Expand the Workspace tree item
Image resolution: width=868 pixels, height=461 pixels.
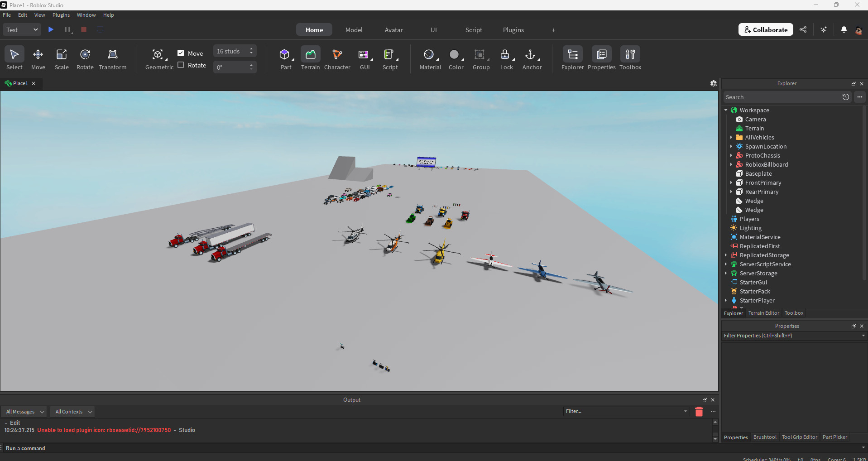click(727, 110)
